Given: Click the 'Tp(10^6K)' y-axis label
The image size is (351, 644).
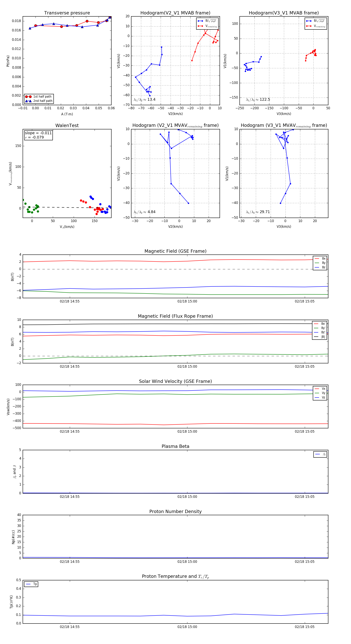Looking at the screenshot, I should [12, 602].
